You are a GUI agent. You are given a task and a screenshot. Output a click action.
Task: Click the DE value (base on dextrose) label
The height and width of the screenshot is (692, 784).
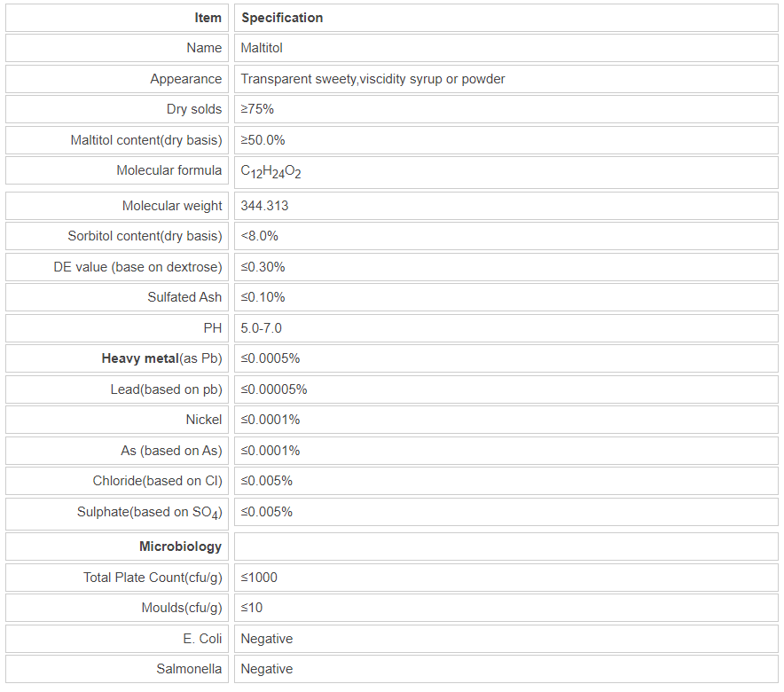(x=137, y=267)
